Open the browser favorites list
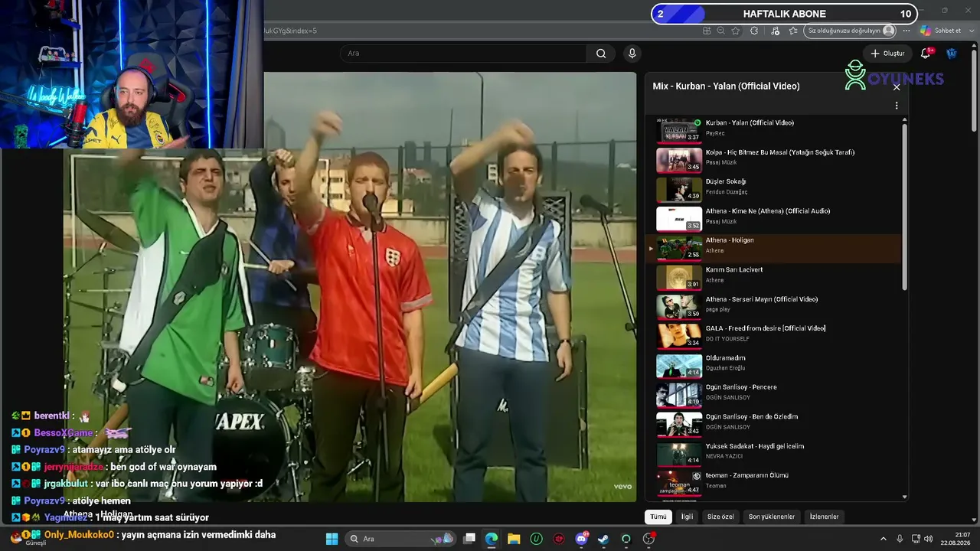The height and width of the screenshot is (551, 980). pyautogui.click(x=793, y=31)
